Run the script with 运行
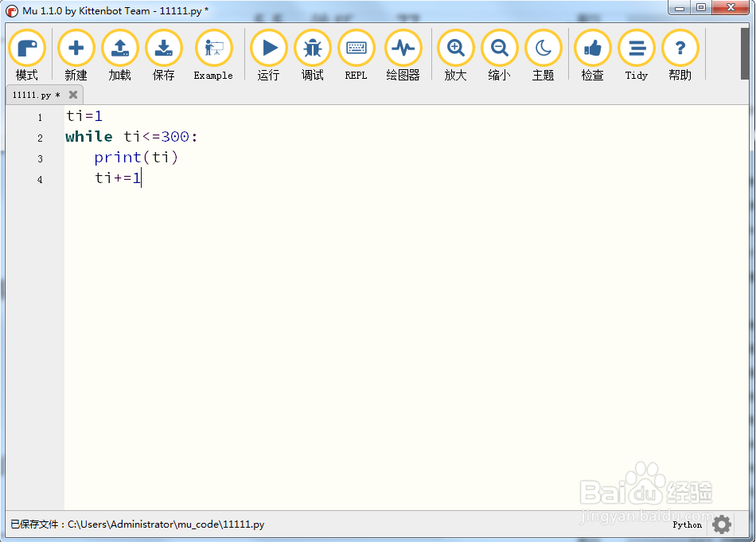 coord(268,48)
